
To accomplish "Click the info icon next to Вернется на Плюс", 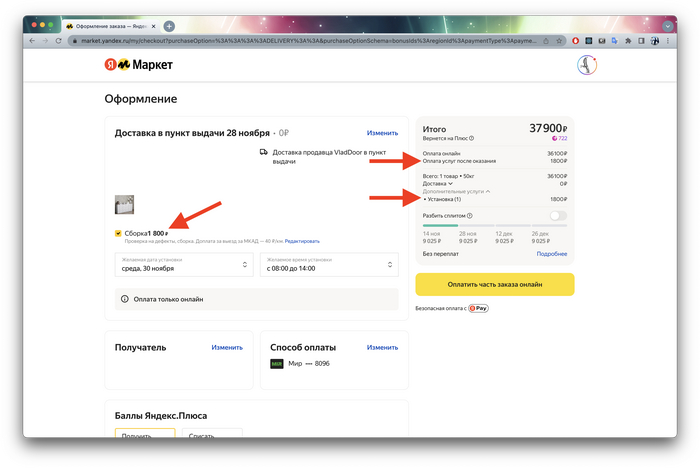I will [472, 138].
